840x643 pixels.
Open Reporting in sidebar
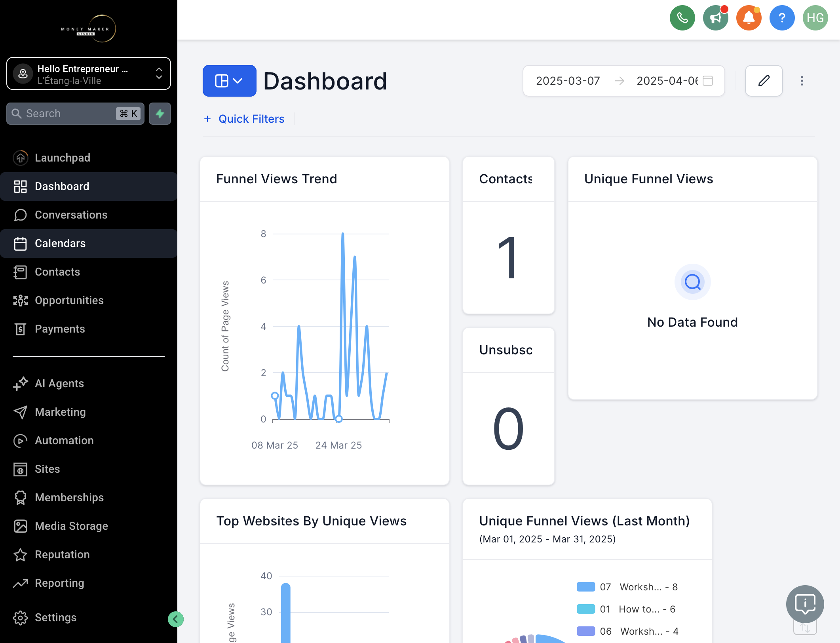tap(88, 583)
